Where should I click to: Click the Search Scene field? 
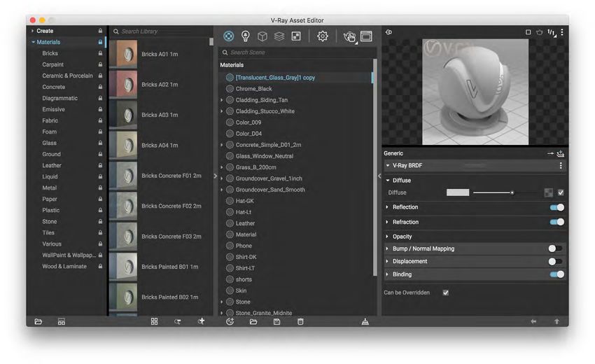pyautogui.click(x=298, y=52)
